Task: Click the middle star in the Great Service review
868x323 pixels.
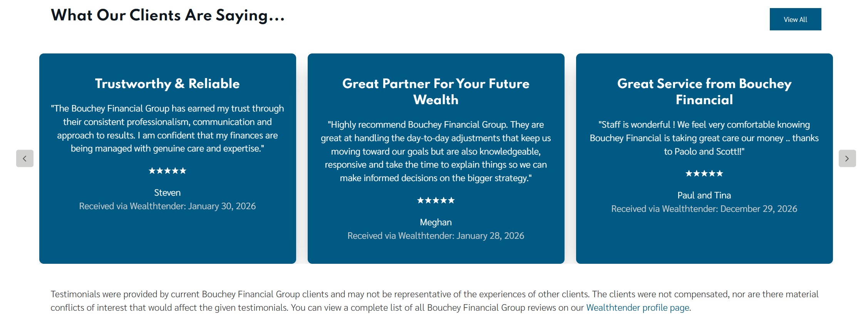Action: [x=704, y=173]
